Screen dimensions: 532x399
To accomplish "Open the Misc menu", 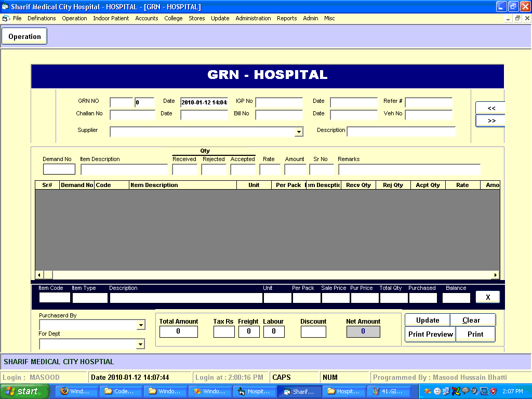I will click(x=329, y=18).
